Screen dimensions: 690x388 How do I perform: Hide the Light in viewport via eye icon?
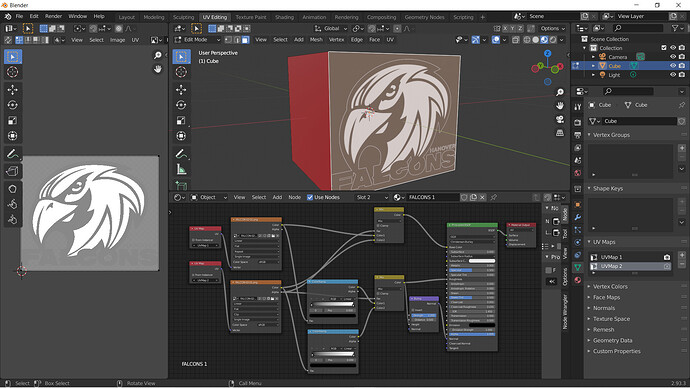[673, 75]
